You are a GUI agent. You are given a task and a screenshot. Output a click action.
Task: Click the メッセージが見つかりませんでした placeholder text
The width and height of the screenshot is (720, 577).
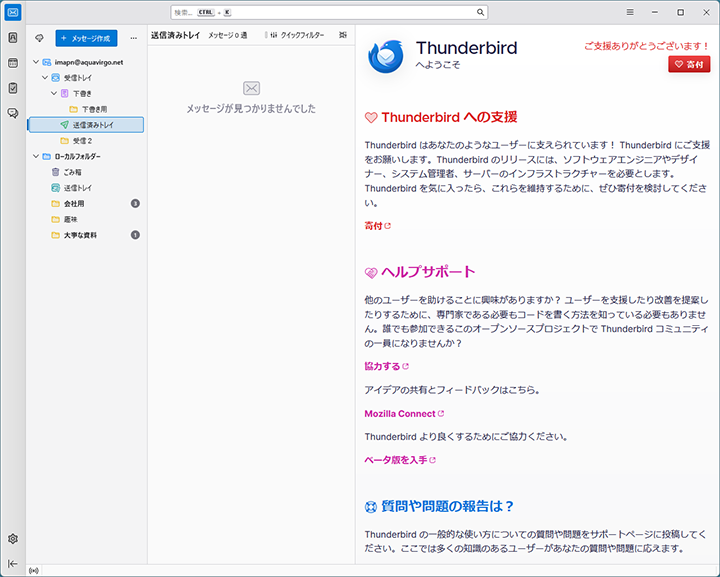click(x=251, y=109)
